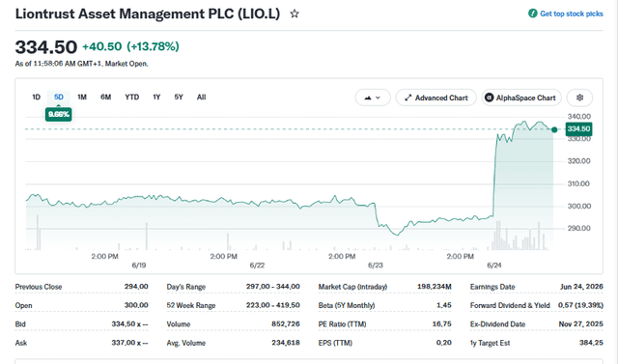The height and width of the screenshot is (364, 618).
Task: Click the Previous Close label
Action: pyautogui.click(x=39, y=287)
